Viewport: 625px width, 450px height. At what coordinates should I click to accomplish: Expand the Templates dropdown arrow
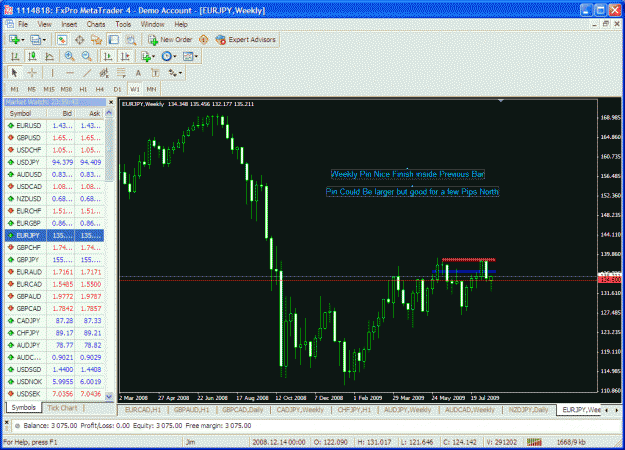(196, 57)
